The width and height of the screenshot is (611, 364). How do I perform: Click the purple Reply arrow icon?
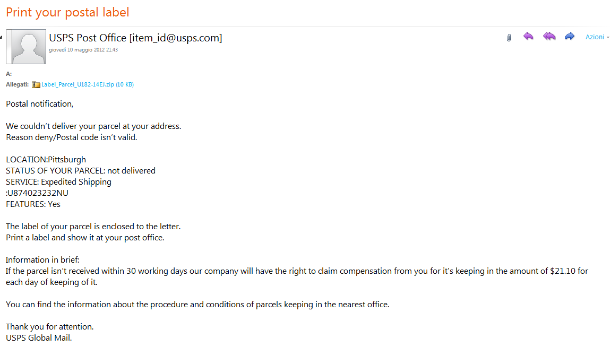point(528,37)
